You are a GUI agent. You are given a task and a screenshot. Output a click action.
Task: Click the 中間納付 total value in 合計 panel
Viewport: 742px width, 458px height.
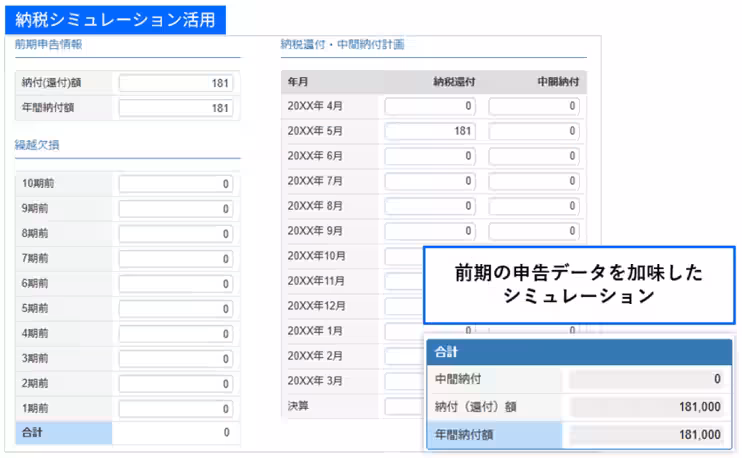pos(648,380)
